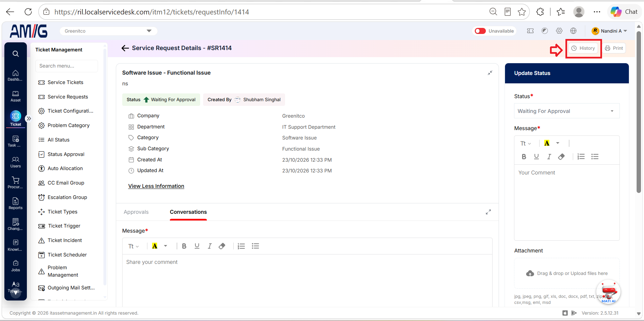Image resolution: width=644 pixels, height=321 pixels.
Task: Click View Less Information link
Action: [156, 186]
